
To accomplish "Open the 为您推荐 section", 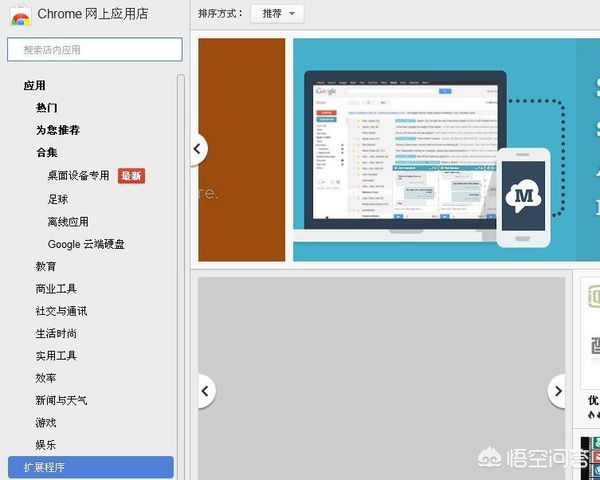I will 58,130.
